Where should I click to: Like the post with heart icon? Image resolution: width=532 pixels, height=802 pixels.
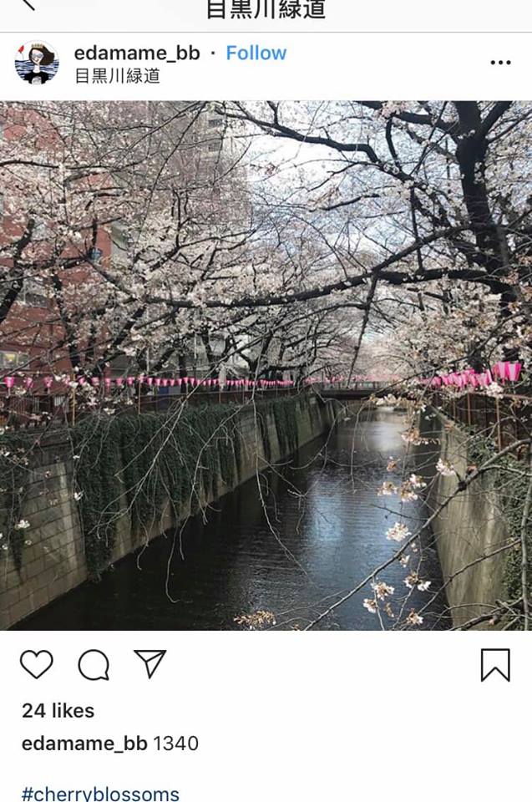[36, 664]
